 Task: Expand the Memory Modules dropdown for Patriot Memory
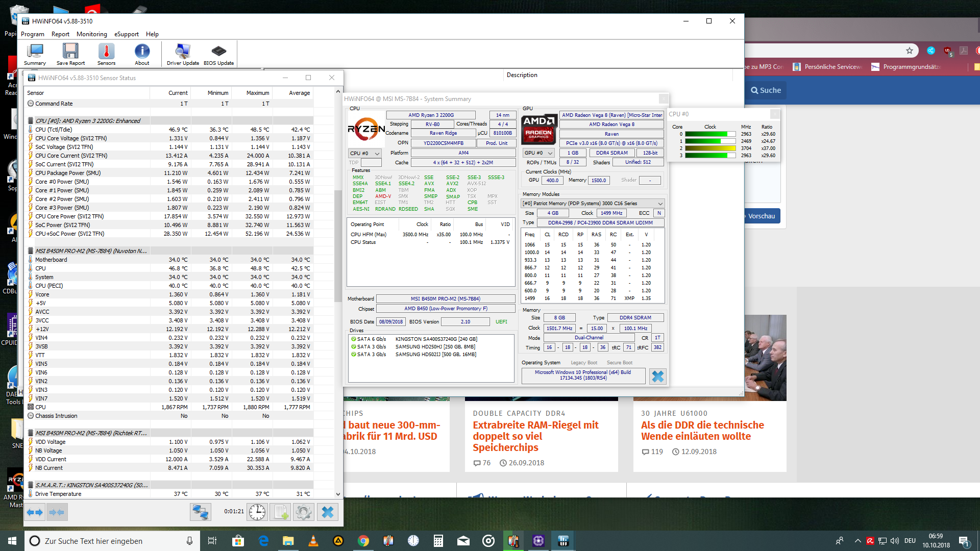(660, 203)
